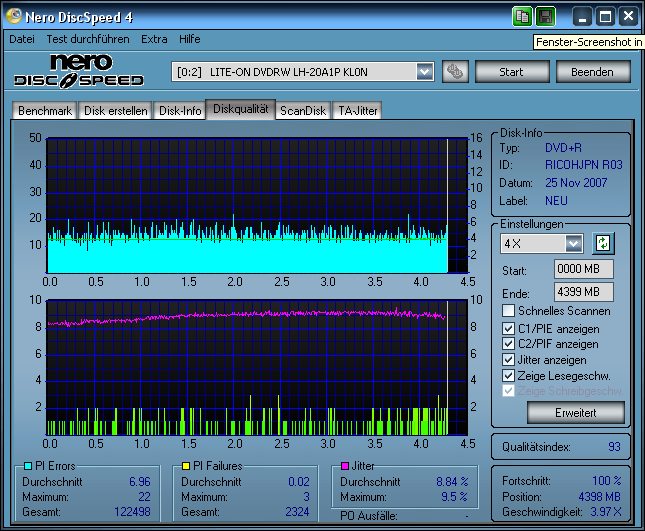Click the Nero DiscSpeed title bar icon
Image resolution: width=645 pixels, height=531 pixels.
(x=14, y=17)
